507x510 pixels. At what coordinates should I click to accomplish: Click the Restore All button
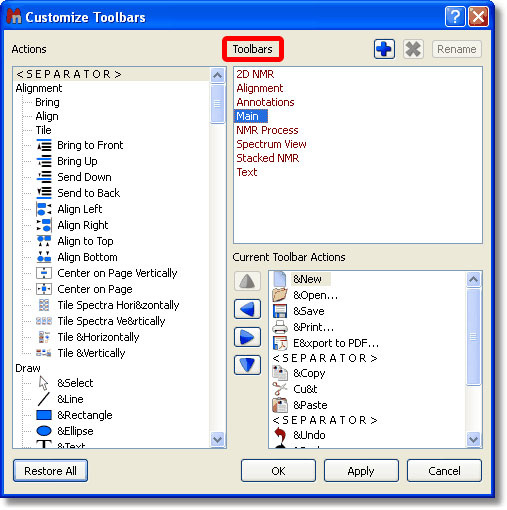coord(50,471)
